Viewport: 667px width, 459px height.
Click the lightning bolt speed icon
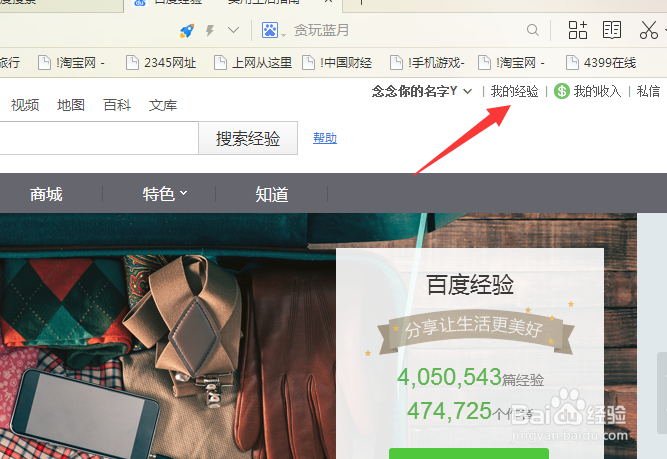pos(210,30)
